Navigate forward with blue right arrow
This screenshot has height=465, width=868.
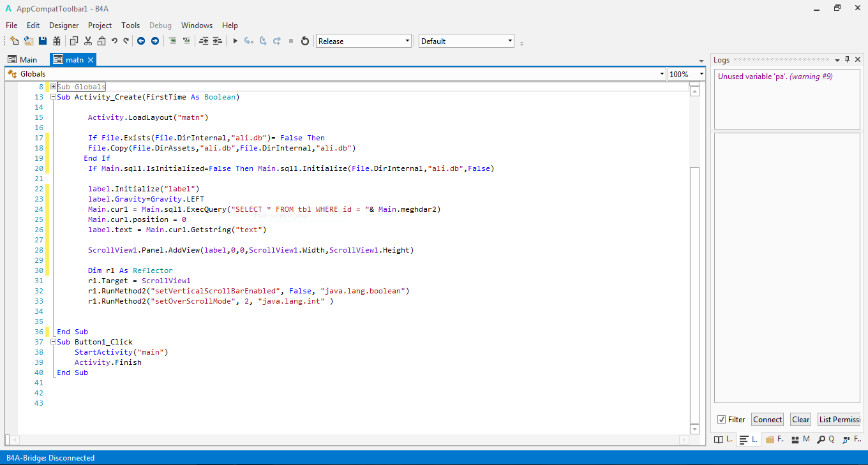coord(154,41)
